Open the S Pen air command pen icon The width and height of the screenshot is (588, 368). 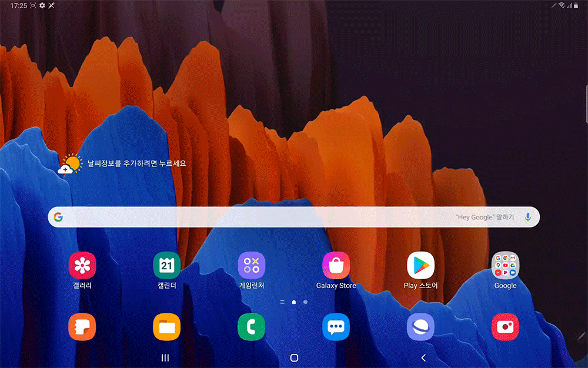point(581,335)
